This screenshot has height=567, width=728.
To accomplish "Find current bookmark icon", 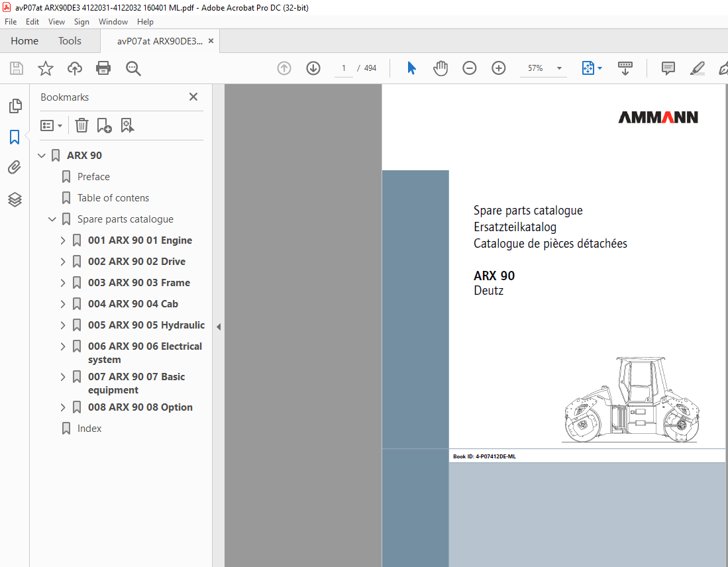I will coord(127,125).
